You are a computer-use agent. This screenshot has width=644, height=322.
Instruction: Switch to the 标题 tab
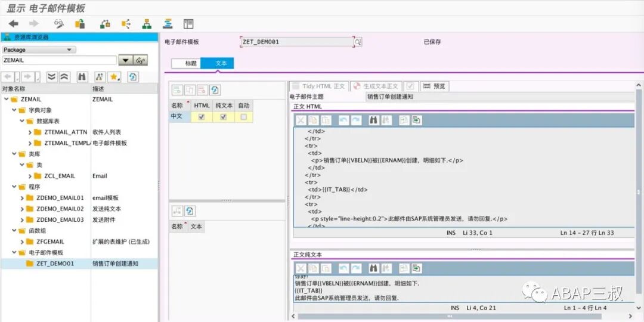[186, 63]
